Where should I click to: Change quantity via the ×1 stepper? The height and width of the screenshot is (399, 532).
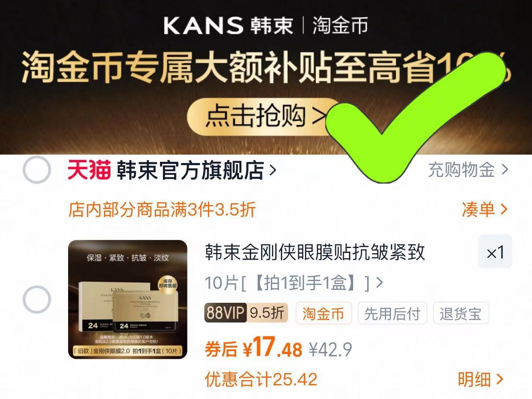point(495,252)
